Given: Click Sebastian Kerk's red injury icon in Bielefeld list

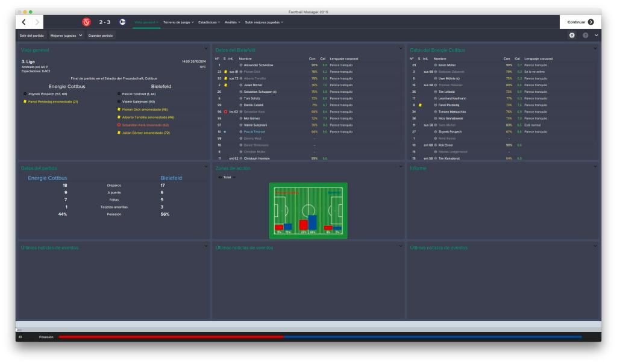Looking at the screenshot, I should [225, 111].
